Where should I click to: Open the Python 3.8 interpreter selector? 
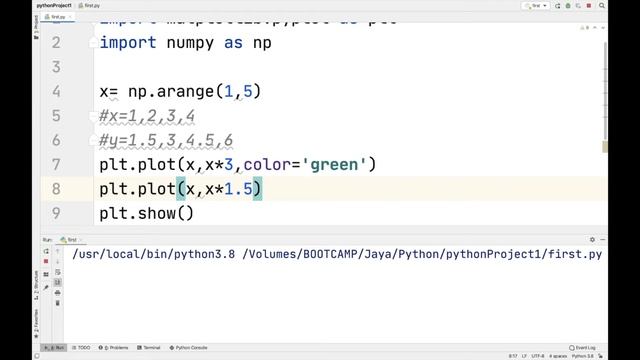582,356
